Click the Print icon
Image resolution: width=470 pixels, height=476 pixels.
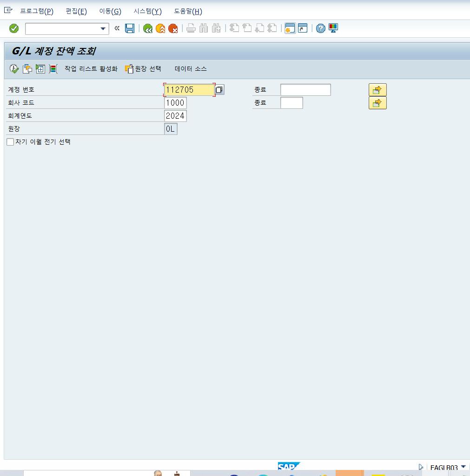191,28
